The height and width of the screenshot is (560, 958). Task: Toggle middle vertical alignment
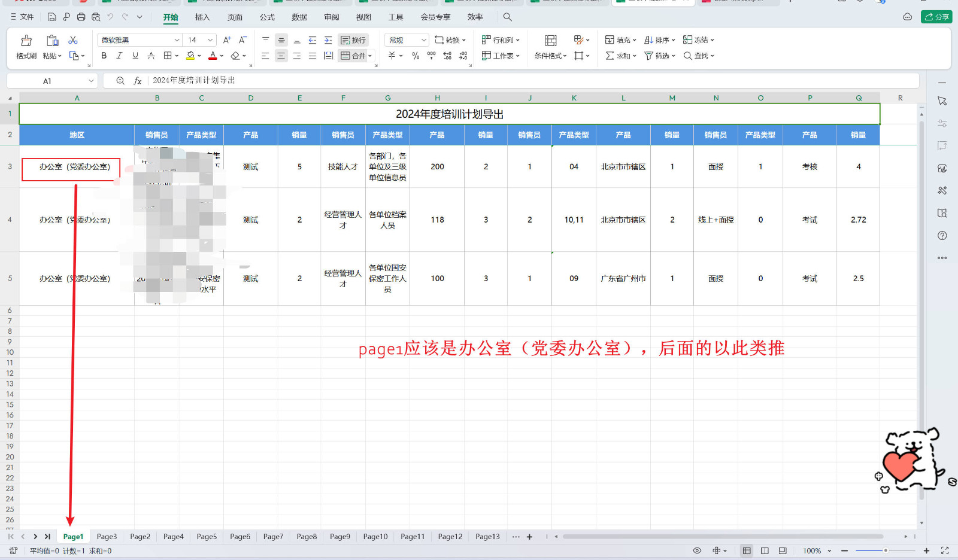[x=281, y=40]
